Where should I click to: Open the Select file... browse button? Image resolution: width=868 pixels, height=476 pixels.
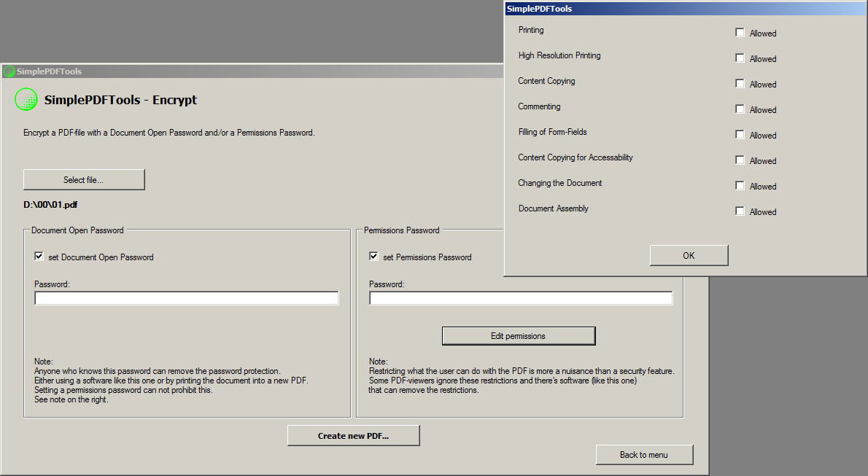(84, 180)
